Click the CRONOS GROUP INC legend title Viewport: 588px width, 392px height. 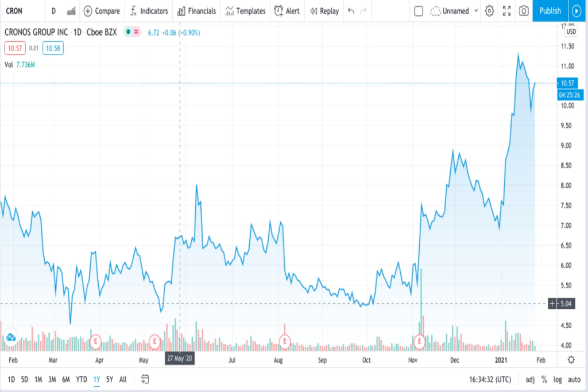36,32
